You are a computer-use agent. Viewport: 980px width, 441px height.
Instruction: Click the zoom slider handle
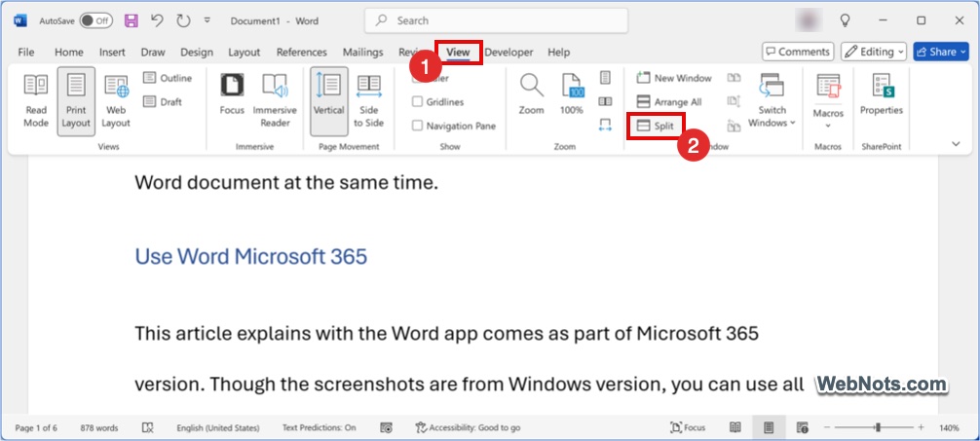878,428
